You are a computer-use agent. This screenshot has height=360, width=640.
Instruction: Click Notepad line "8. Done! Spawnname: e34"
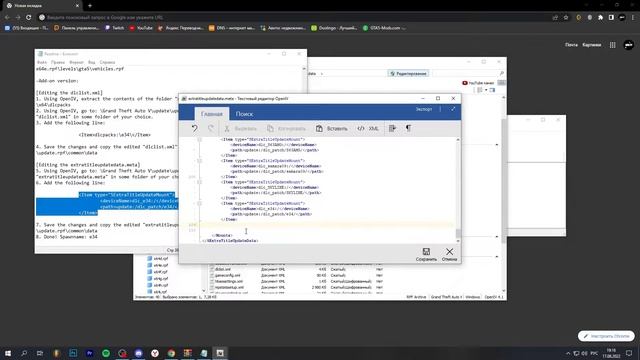click(67, 237)
